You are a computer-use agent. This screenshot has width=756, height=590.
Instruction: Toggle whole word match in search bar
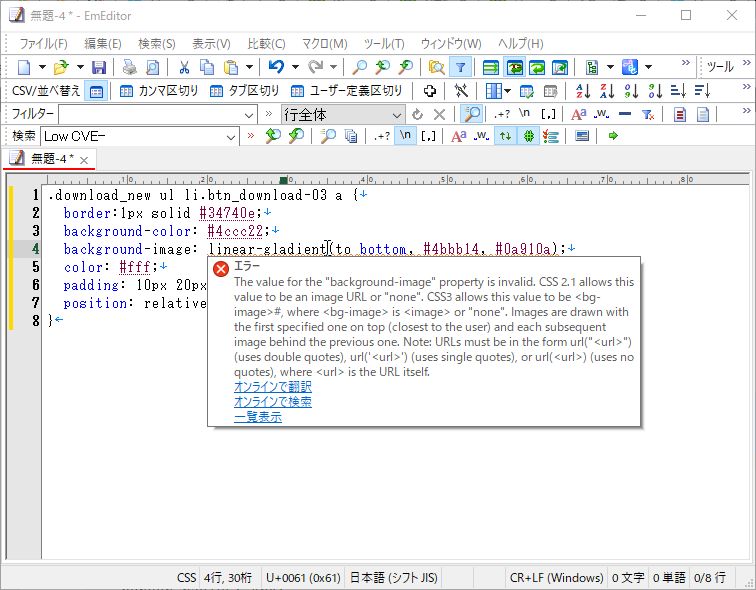482,136
